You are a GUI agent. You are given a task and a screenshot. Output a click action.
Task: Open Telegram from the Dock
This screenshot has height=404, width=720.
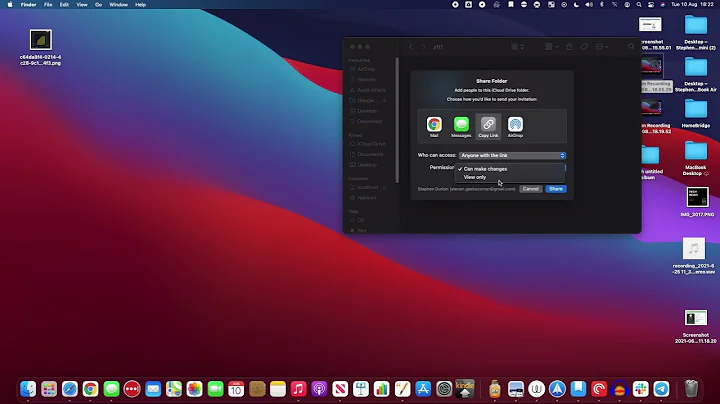(661, 389)
